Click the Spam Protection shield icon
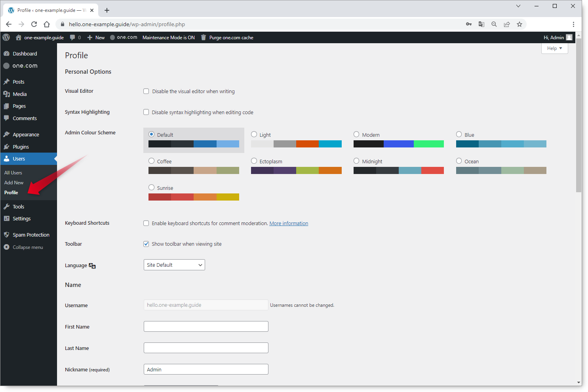The height and width of the screenshot is (392, 588). (x=7, y=235)
